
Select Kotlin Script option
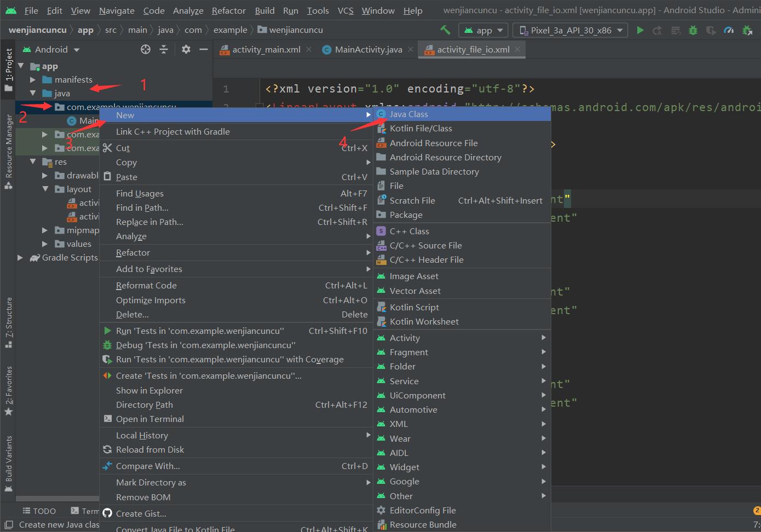462,307
